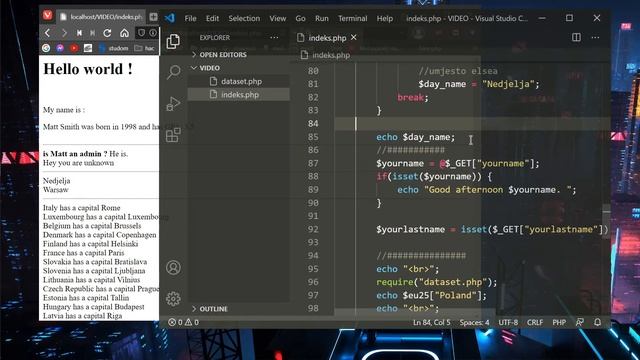Open the Accounts menu icon
Image resolution: width=640 pixels, height=360 pixels.
pyautogui.click(x=173, y=268)
